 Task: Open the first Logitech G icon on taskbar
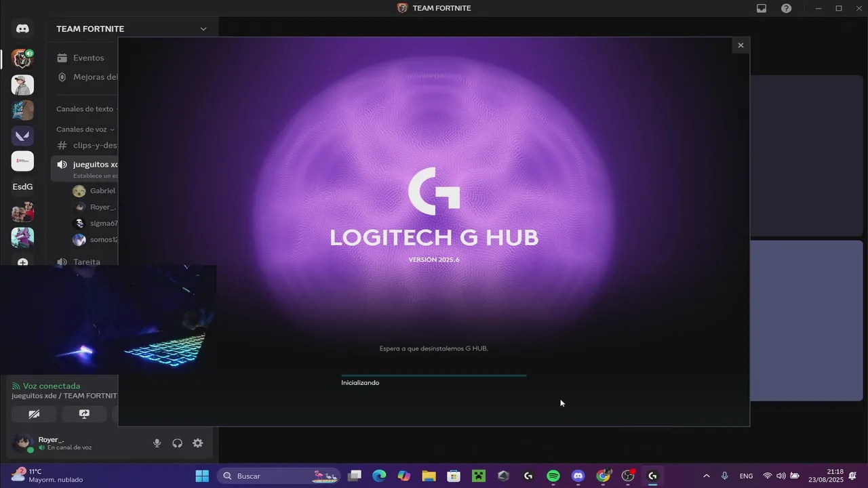point(528,476)
